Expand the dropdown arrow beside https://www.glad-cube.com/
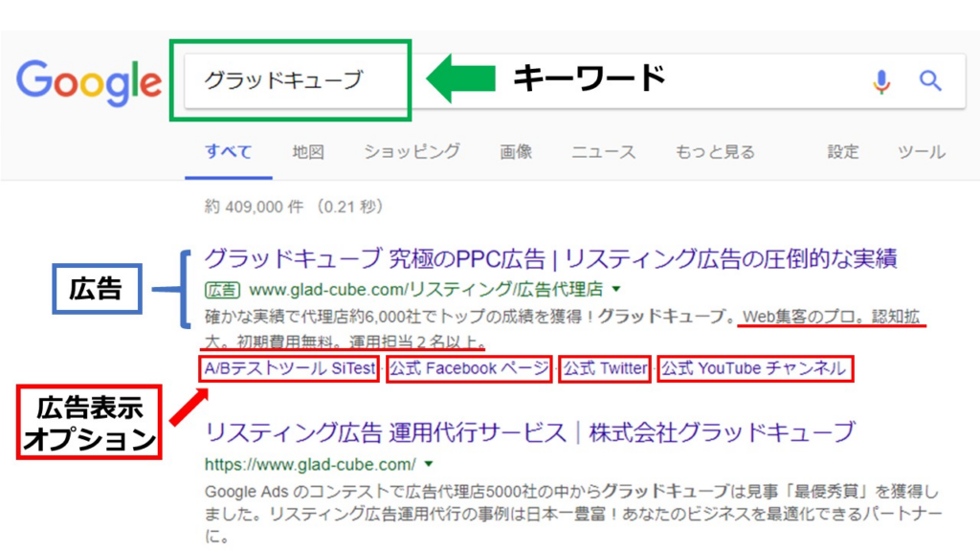The height and width of the screenshot is (551, 980). pos(429,464)
